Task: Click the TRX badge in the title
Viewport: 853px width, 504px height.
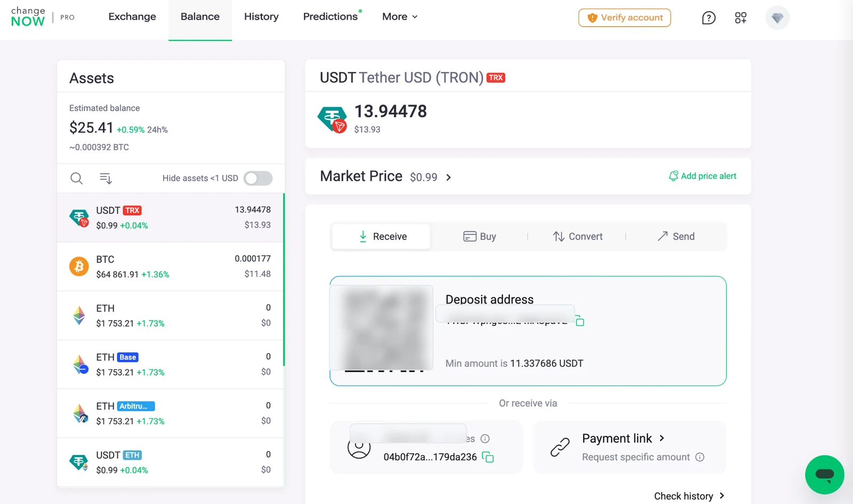Action: pyautogui.click(x=496, y=78)
